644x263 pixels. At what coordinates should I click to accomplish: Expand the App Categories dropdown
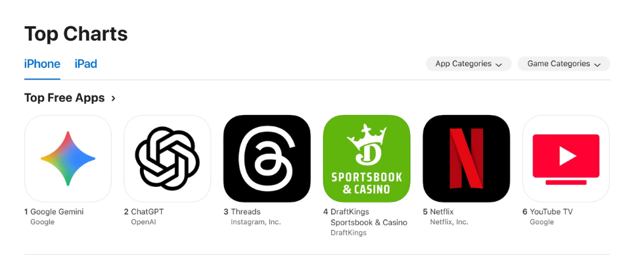pyautogui.click(x=469, y=64)
